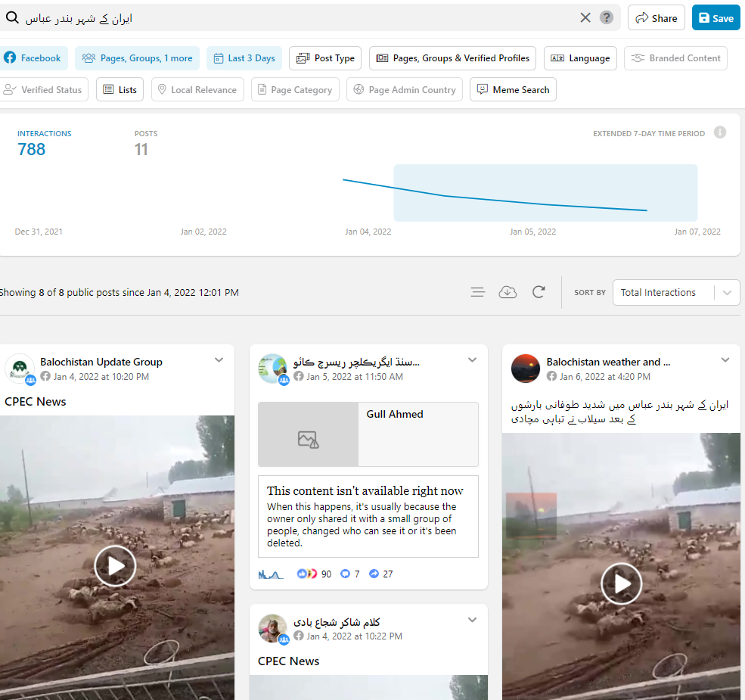Click the search magnifier icon
Viewport: 745px width, 700px height.
[12, 17]
